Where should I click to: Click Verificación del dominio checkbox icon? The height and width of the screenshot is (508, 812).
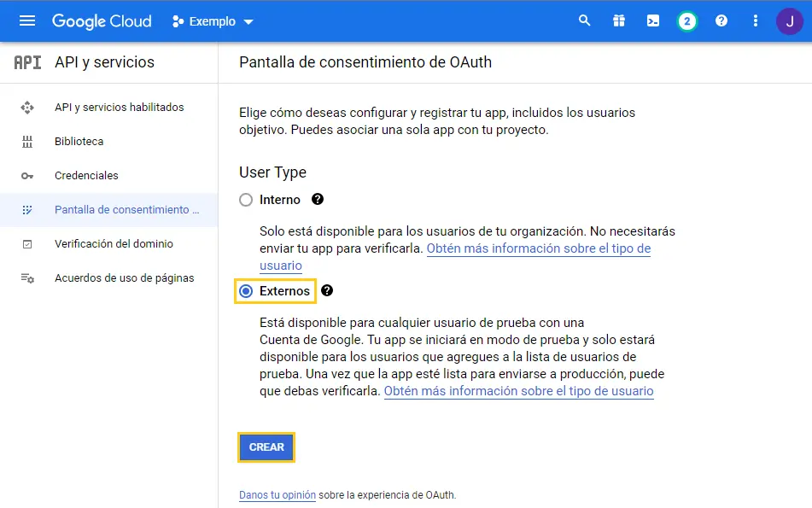point(27,244)
